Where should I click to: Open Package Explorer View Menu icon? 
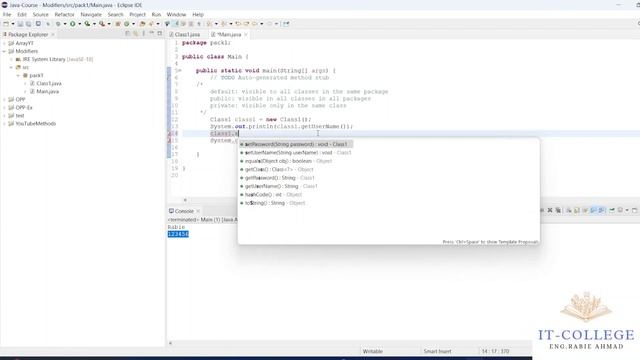coord(144,34)
